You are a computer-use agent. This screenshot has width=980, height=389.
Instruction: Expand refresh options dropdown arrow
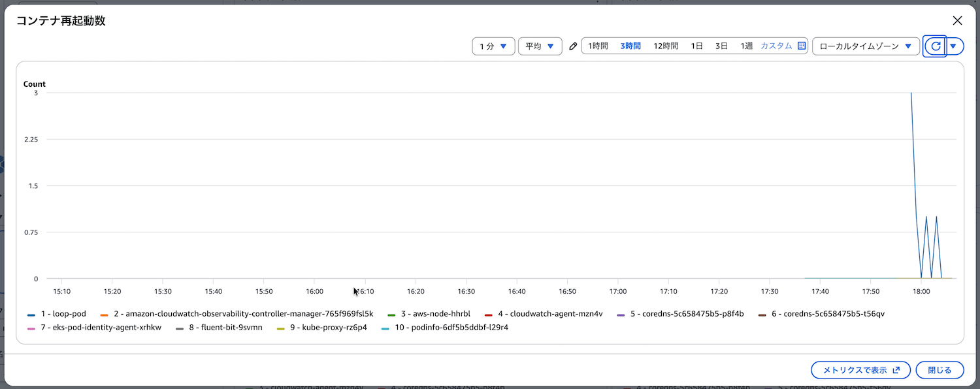click(x=954, y=46)
